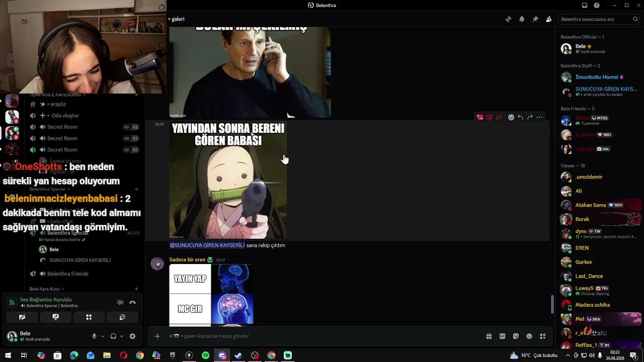Click the @SUNUCUYA GİREN KAYSERİLİ mention

click(207, 245)
